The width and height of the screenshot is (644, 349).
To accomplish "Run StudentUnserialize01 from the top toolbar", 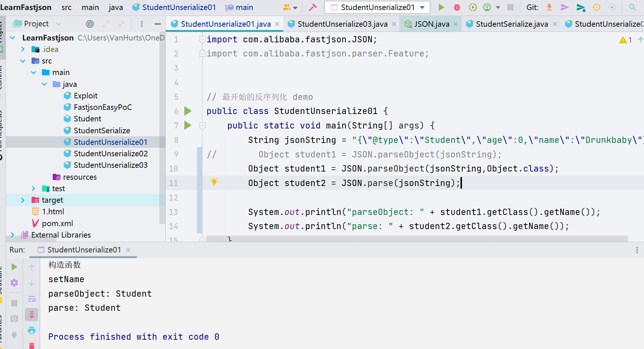I will tap(441, 7).
